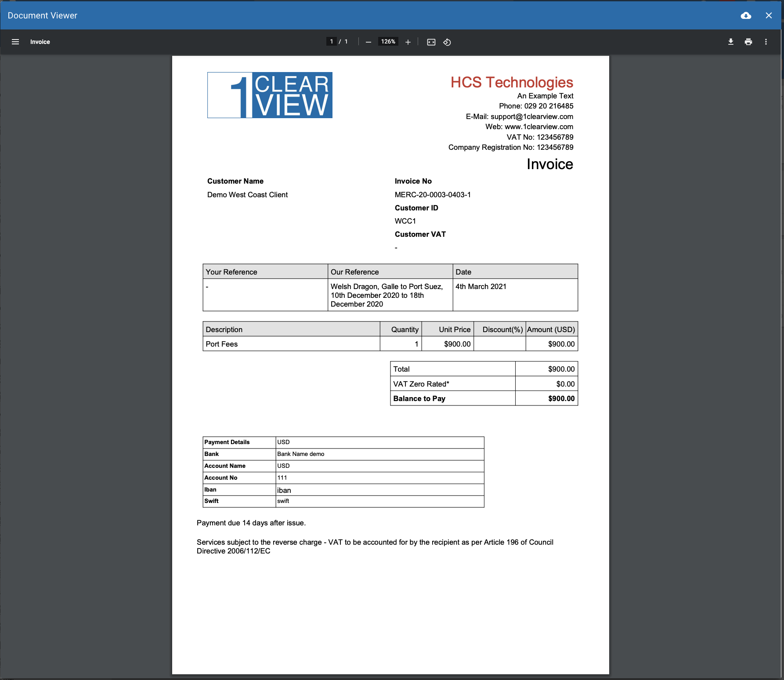Click the Invoice document title
This screenshot has width=784, height=680.
pos(40,42)
